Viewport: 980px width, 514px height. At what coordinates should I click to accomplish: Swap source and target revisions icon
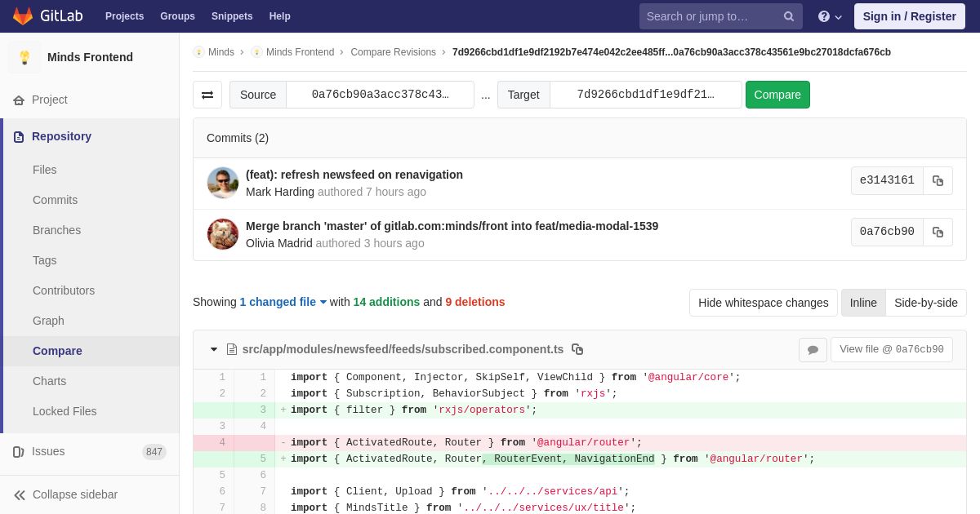[207, 95]
